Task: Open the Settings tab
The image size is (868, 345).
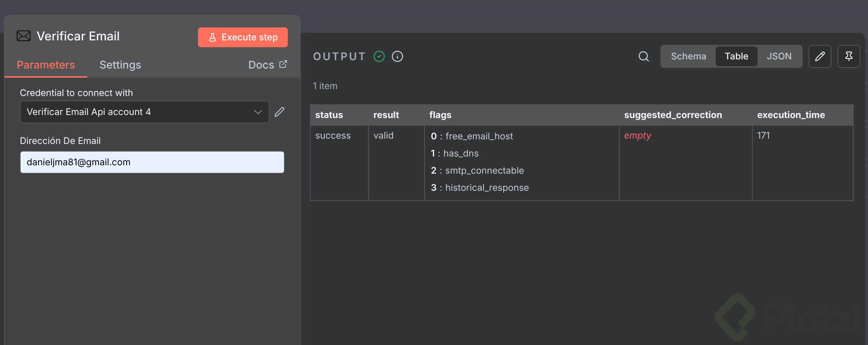Action: coord(120,65)
